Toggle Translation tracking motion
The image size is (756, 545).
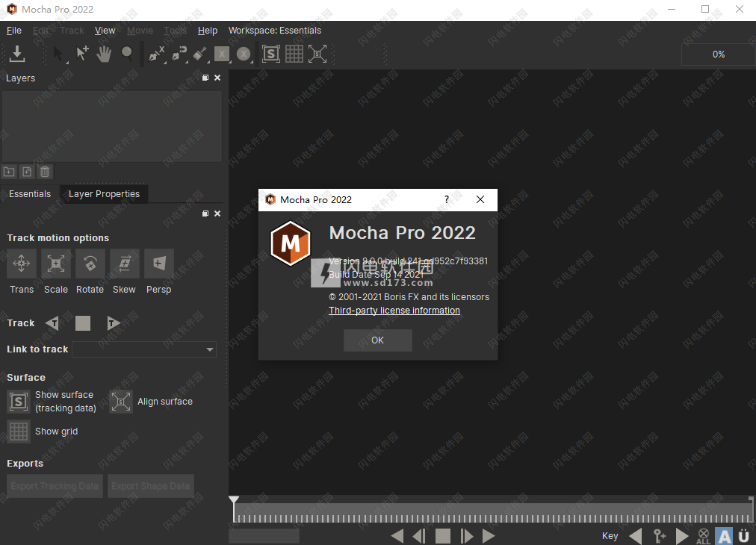point(22,264)
